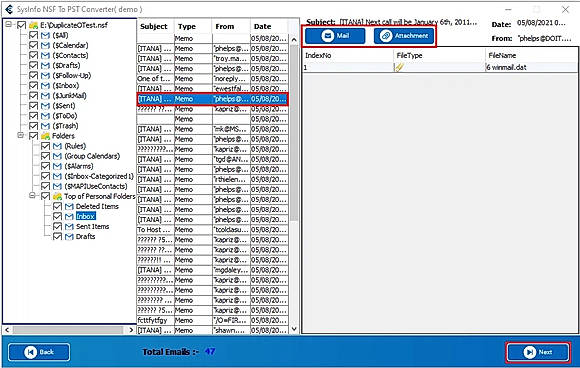Click the Mail button
Screen dimensions: 580x368
(x=335, y=36)
